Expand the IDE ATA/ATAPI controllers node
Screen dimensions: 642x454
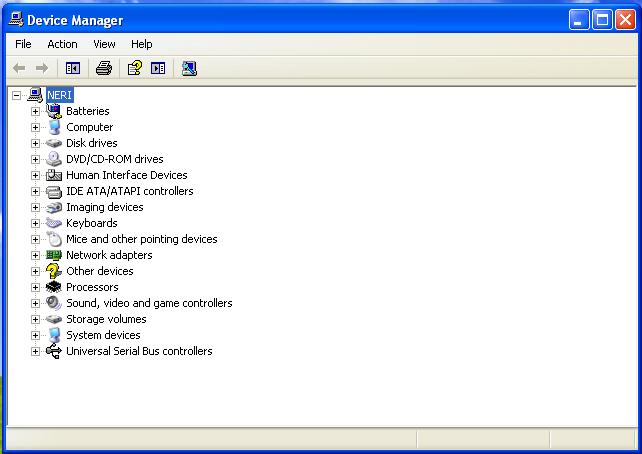(x=35, y=191)
